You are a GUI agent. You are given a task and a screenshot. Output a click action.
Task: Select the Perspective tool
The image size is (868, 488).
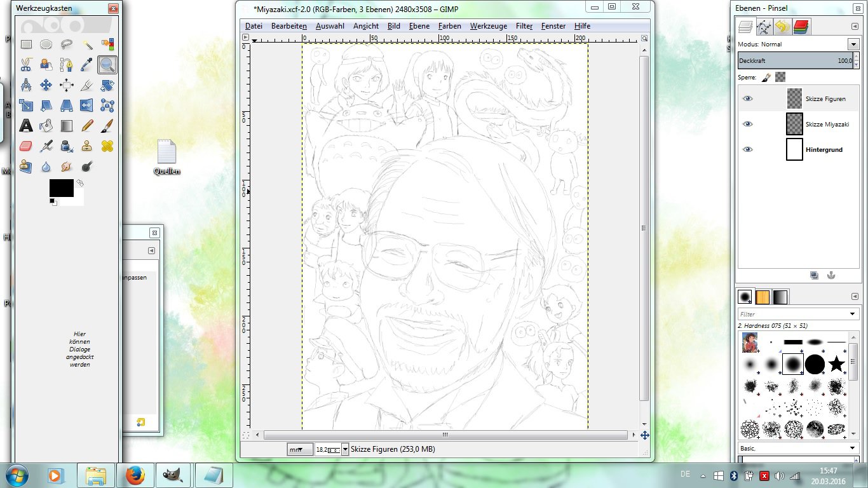(x=67, y=105)
